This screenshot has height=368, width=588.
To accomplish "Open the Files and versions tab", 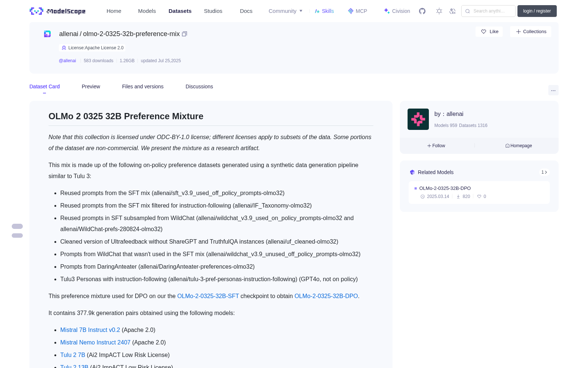I will click(x=143, y=86).
